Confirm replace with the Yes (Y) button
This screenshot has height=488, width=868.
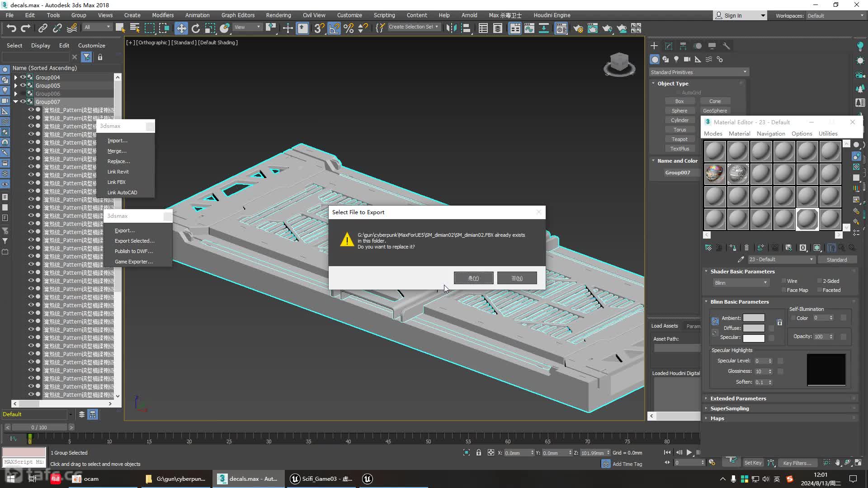(x=473, y=278)
